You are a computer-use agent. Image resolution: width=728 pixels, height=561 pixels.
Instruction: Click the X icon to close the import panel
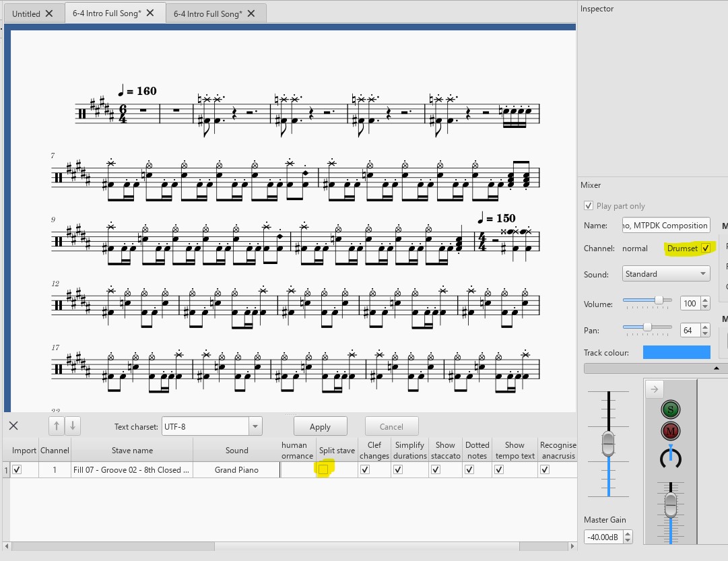point(13,426)
